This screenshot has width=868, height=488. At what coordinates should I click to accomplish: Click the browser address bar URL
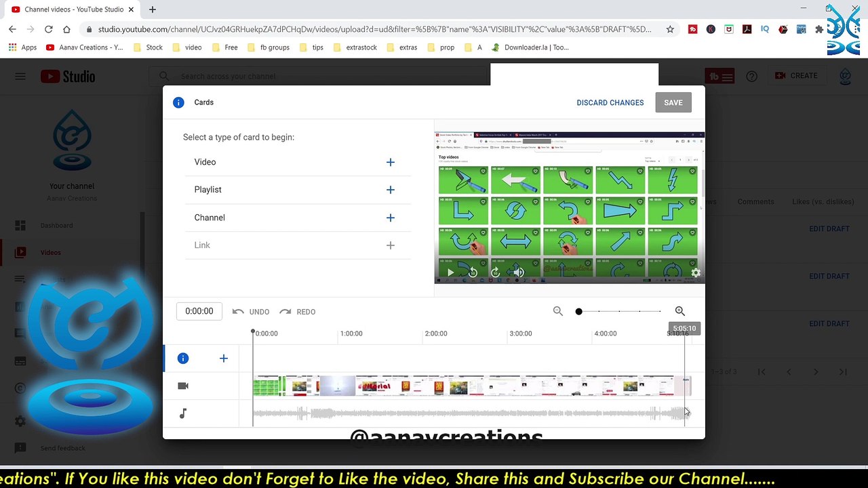pyautogui.click(x=374, y=29)
